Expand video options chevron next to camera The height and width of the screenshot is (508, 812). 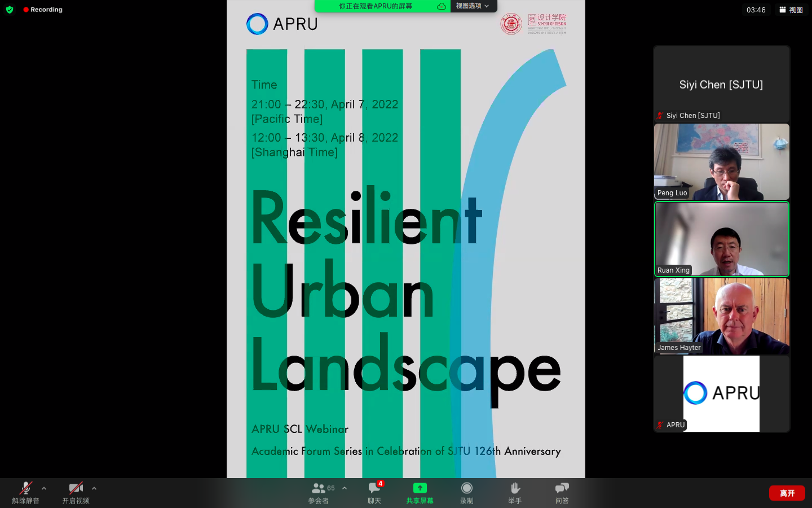tap(94, 488)
